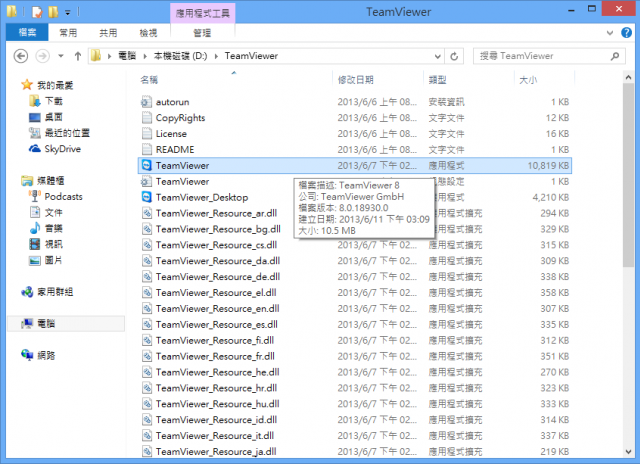Screen dimensions: 640x464
Task: Select the License text file icon
Action: [146, 133]
